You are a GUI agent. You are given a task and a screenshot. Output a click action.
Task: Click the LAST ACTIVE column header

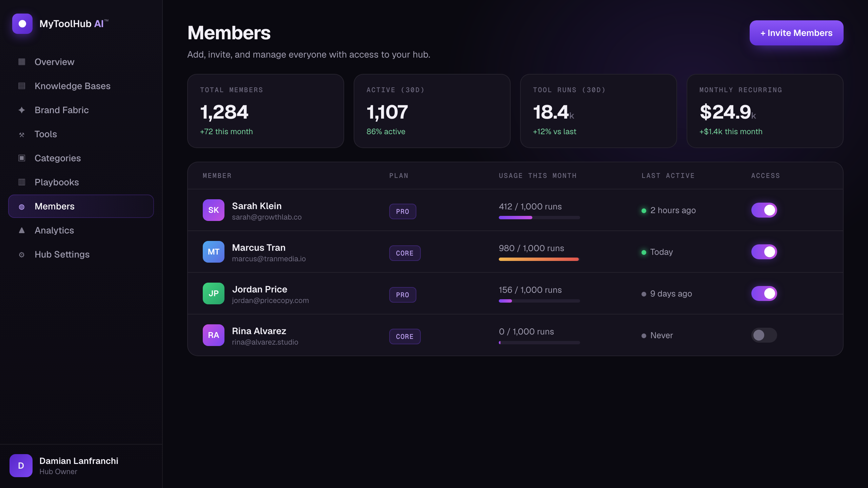pyautogui.click(x=668, y=176)
